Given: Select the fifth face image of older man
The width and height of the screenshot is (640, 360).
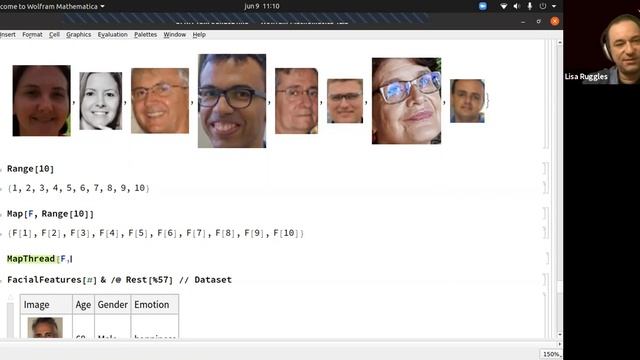Looking at the screenshot, I should pos(296,101).
